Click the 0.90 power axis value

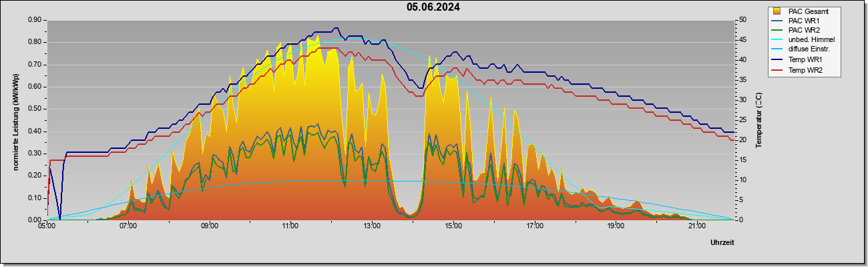pyautogui.click(x=35, y=20)
